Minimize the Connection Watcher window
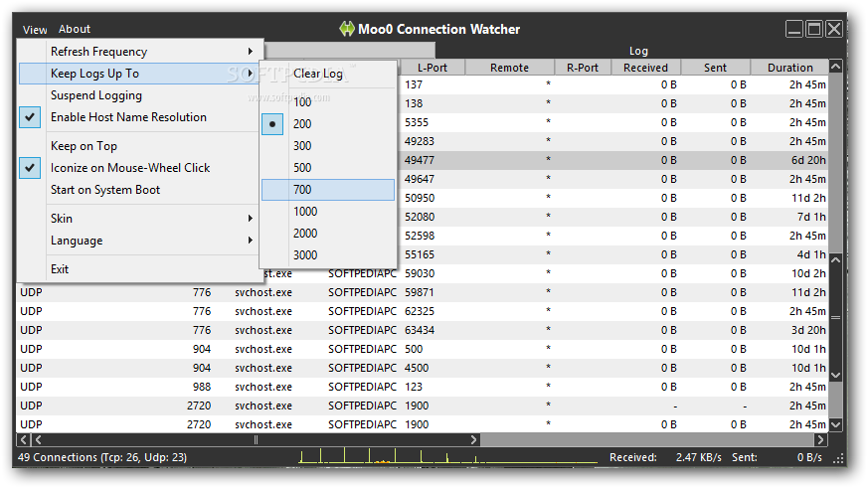This screenshot has width=868, height=488. [793, 29]
